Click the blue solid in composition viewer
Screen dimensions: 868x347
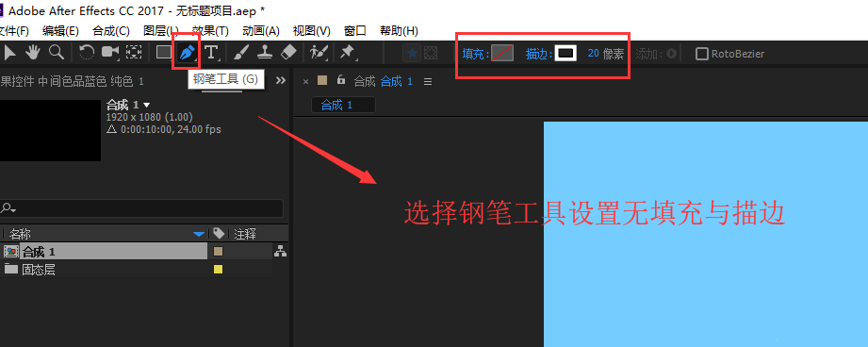(x=706, y=234)
